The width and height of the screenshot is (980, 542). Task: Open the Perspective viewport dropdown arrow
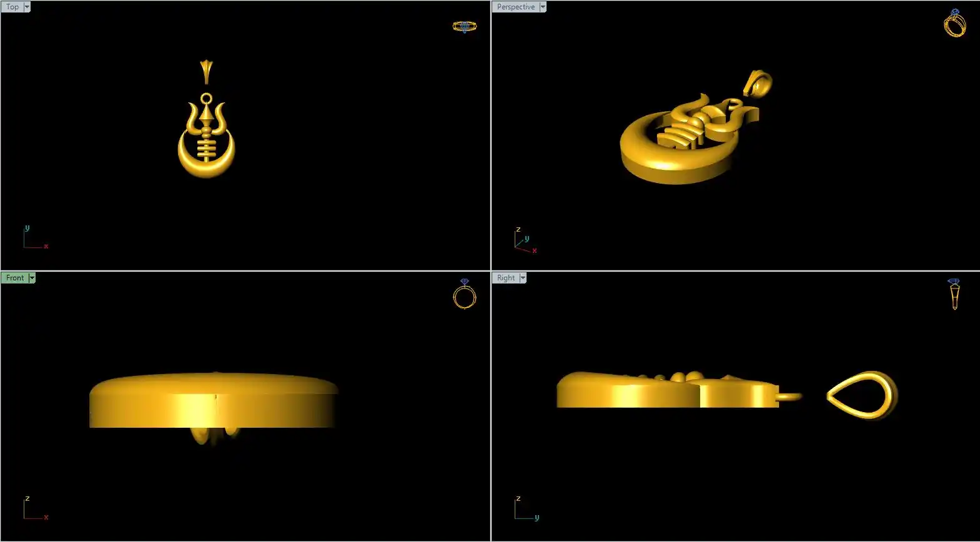(543, 7)
